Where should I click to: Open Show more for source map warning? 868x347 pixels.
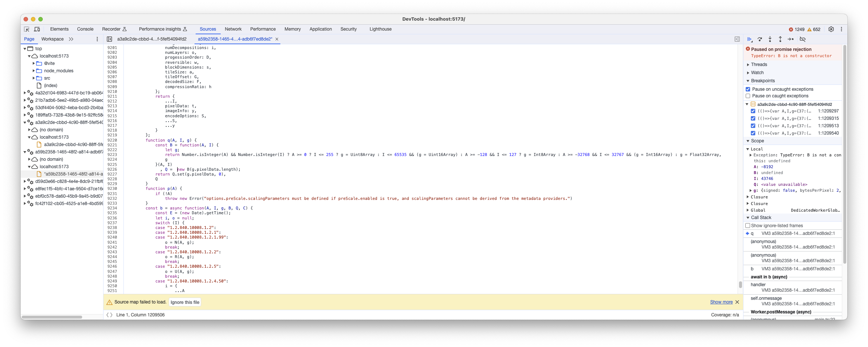(721, 302)
